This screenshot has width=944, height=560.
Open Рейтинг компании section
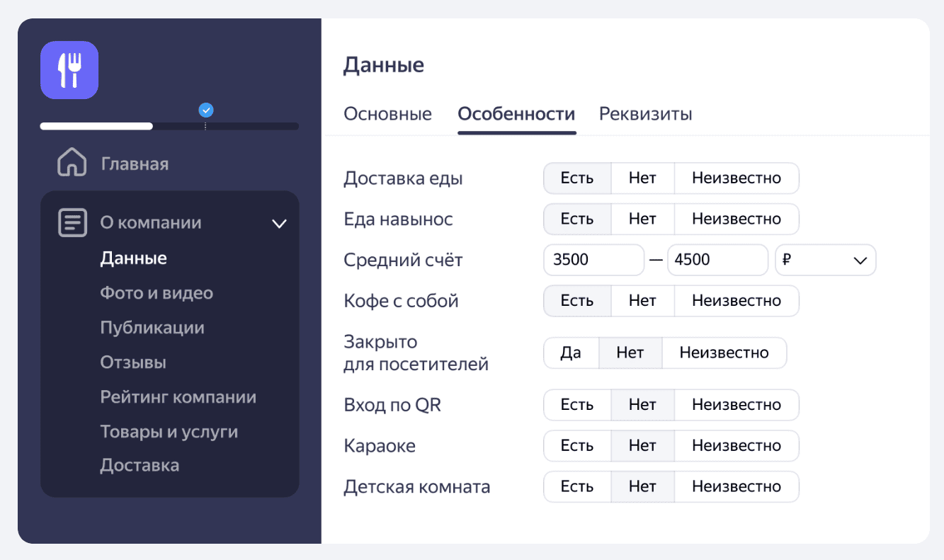click(178, 396)
